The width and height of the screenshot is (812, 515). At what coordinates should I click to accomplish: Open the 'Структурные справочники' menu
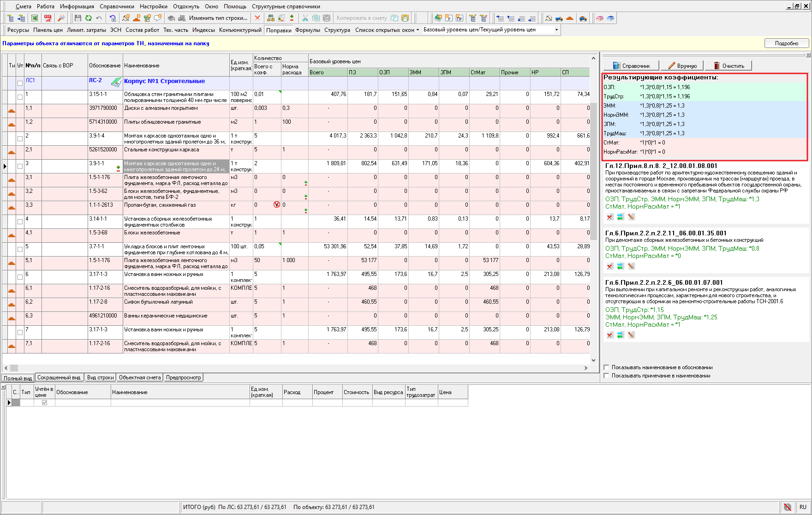286,6
